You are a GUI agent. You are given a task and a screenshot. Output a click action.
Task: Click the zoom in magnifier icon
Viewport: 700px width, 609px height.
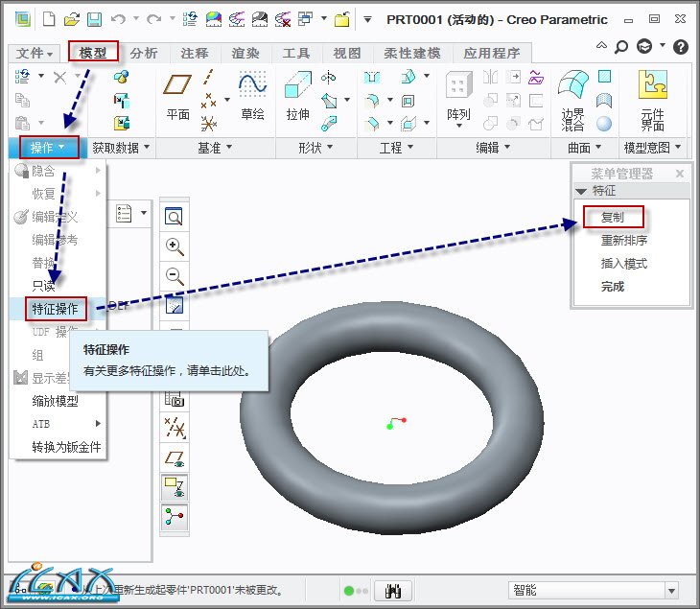click(175, 246)
